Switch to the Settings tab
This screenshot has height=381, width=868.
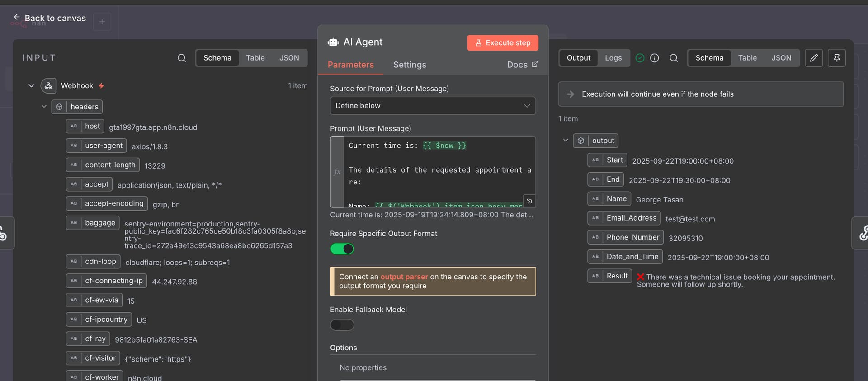point(410,65)
